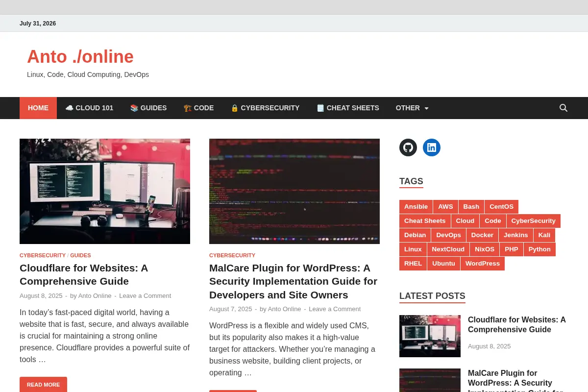The image size is (588, 392).
Task: Click CYBERSECURITY category above Cloudflare post
Action: (x=43, y=255)
